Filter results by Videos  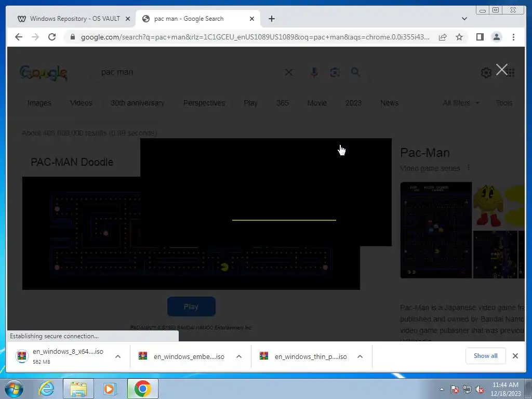point(81,103)
